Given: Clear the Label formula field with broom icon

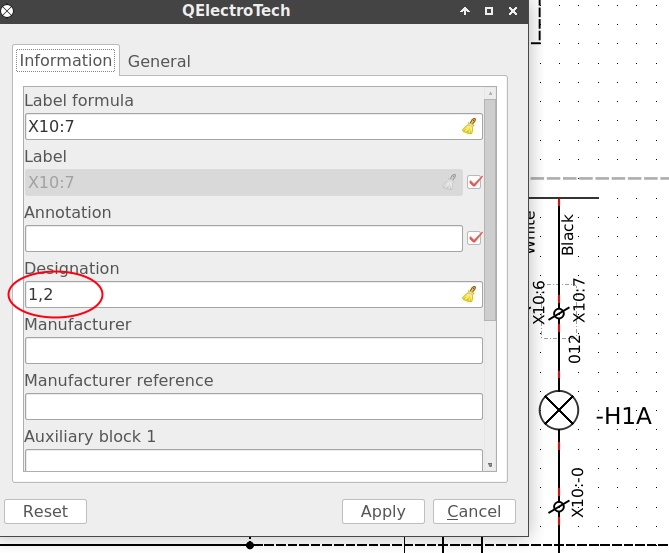Looking at the screenshot, I should [469, 126].
